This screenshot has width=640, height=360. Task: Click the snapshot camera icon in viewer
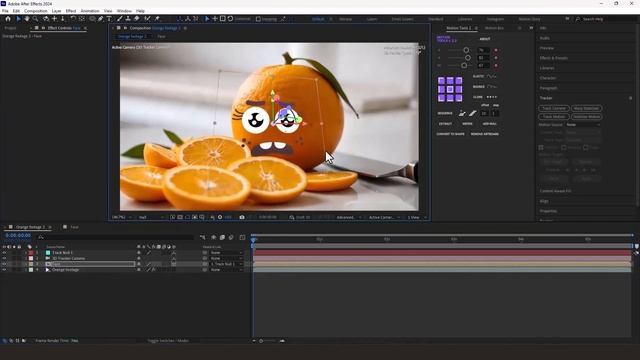(x=242, y=217)
